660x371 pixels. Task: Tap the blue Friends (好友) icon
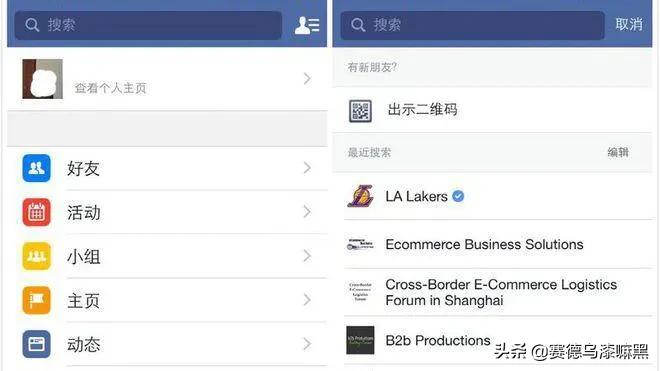[x=37, y=168]
